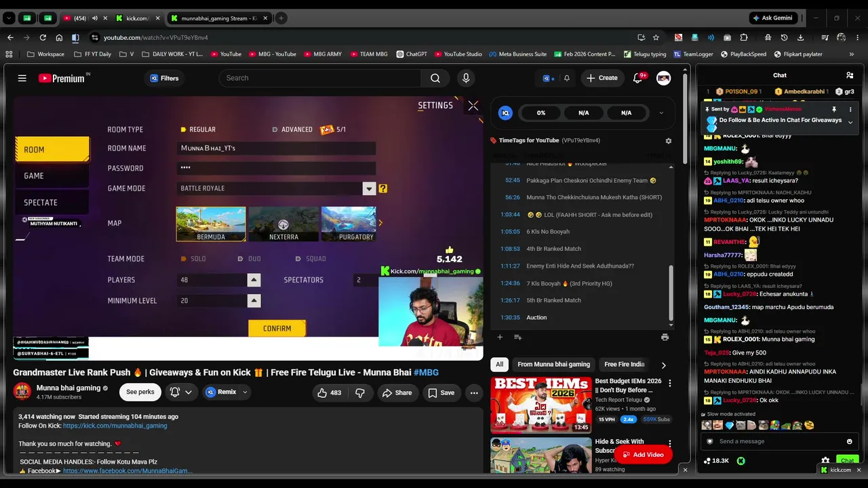The image size is (868, 488).
Task: Select Advanced room type
Action: pos(292,129)
